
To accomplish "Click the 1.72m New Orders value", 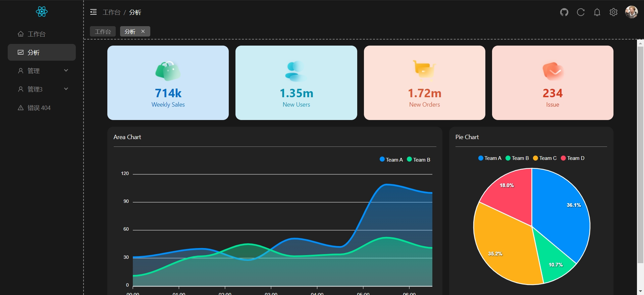I will pos(425,93).
